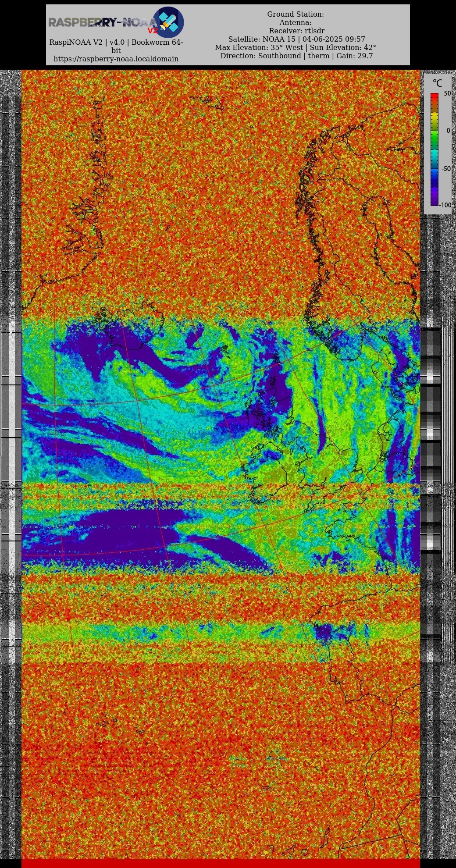
Task: Click 'Max Elevation: 35° West | Sun Elevation: 42°' line
Action: point(296,48)
